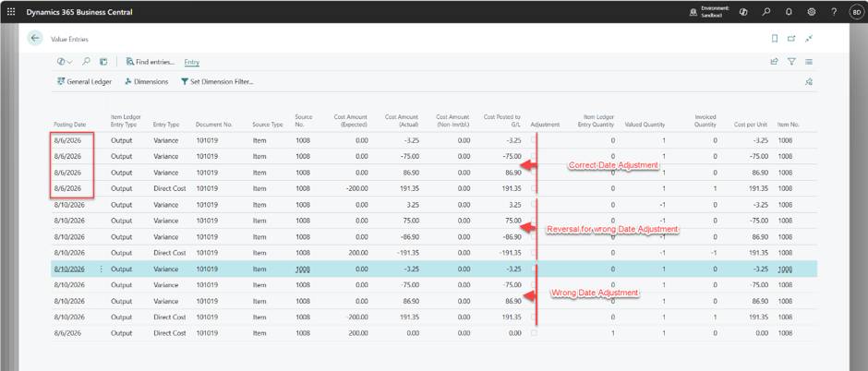Open the Entry Type column header menu
The width and height of the screenshot is (868, 371).
[166, 125]
